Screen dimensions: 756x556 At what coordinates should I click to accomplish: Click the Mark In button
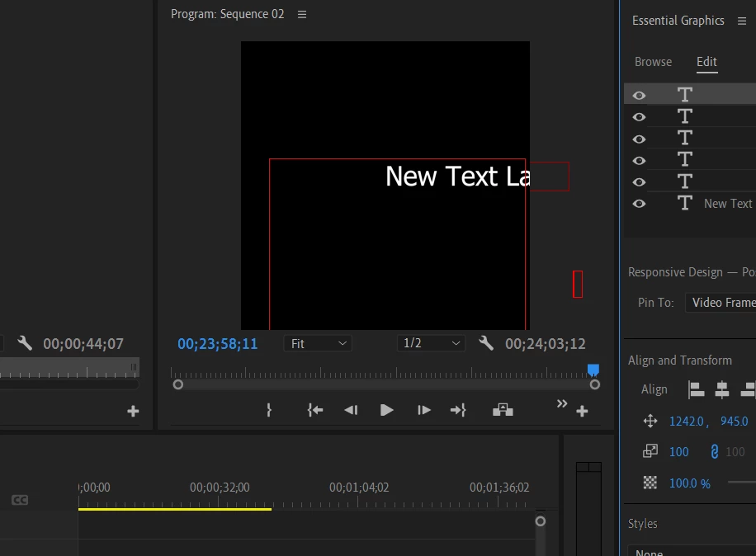click(x=269, y=410)
